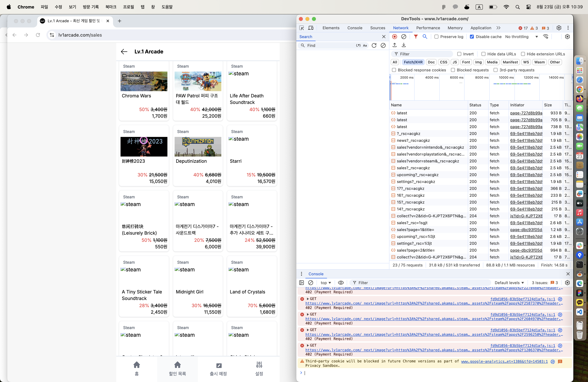Screen dimensions: 588x382
Task: Check the Hide data URLs checkbox
Action: [x=483, y=54]
